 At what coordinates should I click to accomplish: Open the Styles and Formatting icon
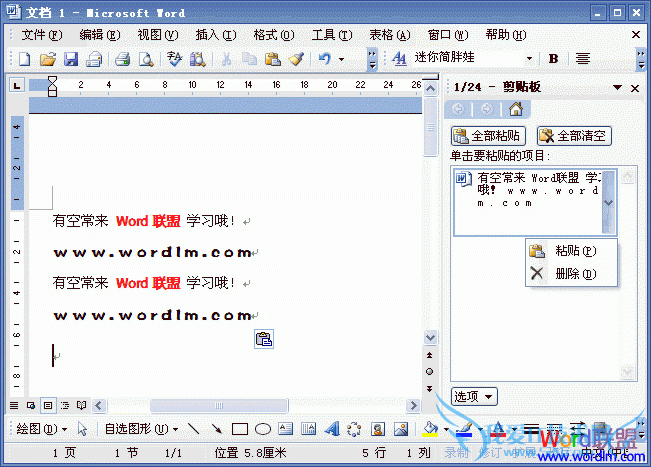[x=399, y=59]
